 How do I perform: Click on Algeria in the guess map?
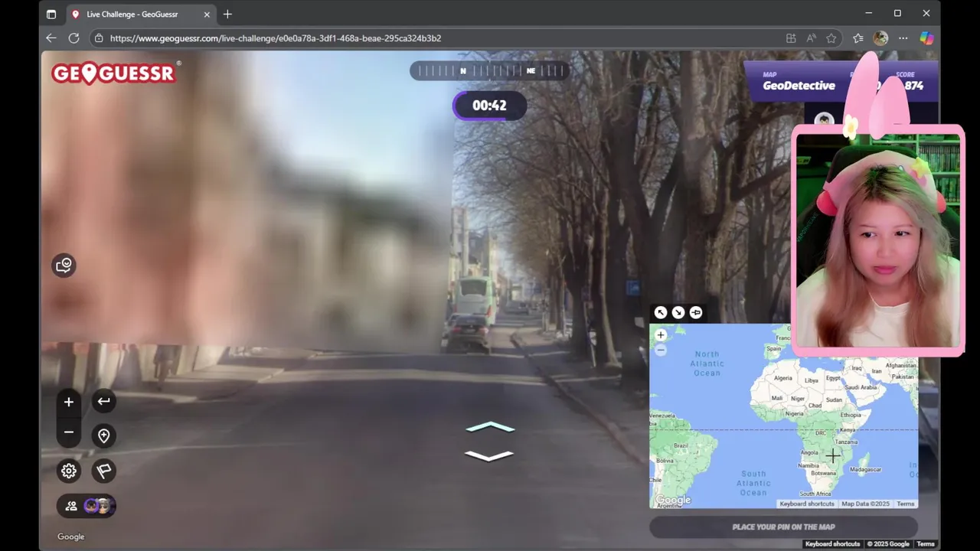[x=782, y=378]
